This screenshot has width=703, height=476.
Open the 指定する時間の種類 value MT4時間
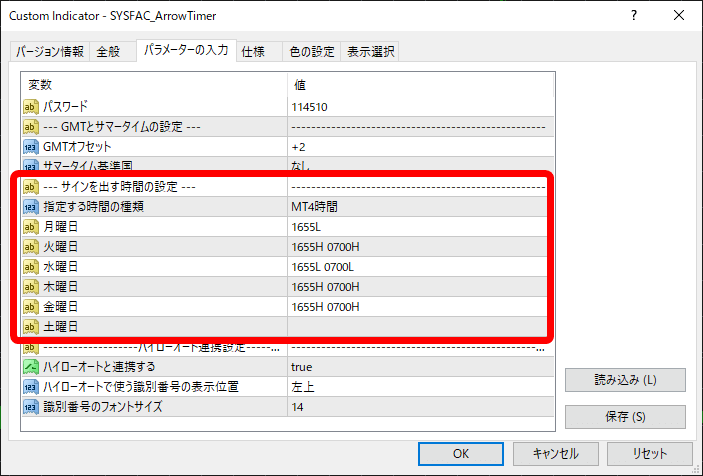[x=417, y=207]
